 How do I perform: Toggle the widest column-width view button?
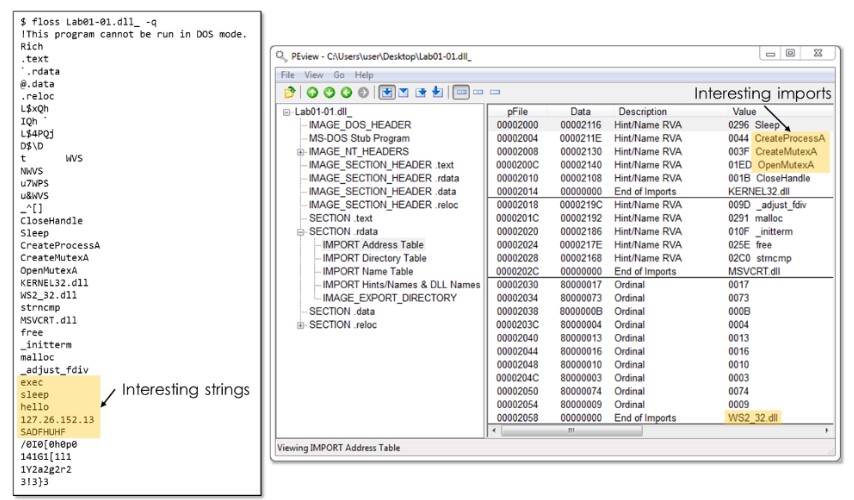pyautogui.click(x=461, y=92)
